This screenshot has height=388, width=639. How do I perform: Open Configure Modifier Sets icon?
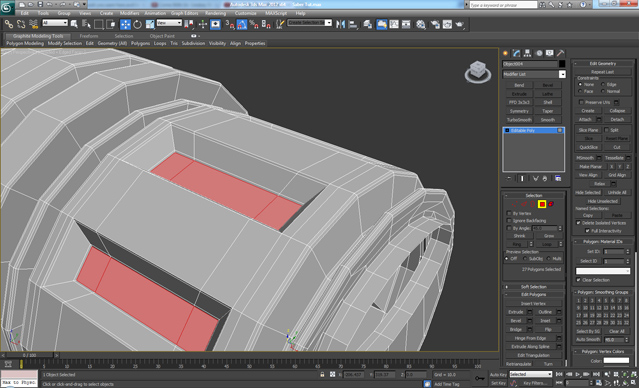(x=558, y=179)
